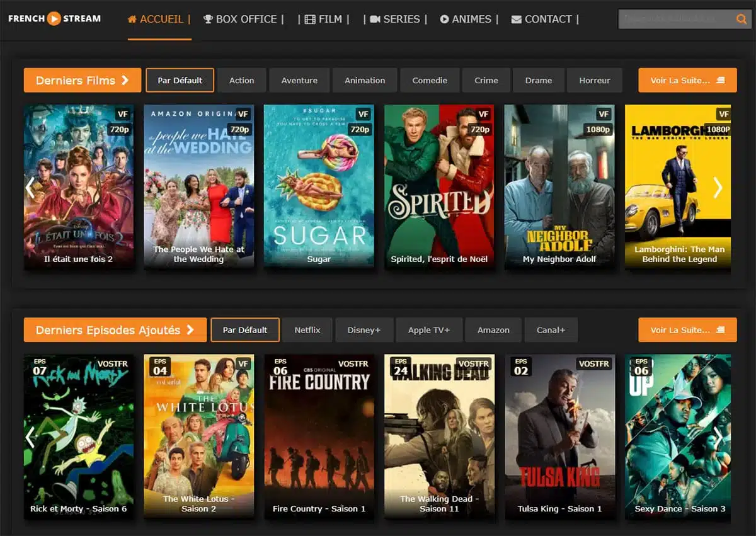Select the Netflix filter
756x536 pixels.
point(307,329)
